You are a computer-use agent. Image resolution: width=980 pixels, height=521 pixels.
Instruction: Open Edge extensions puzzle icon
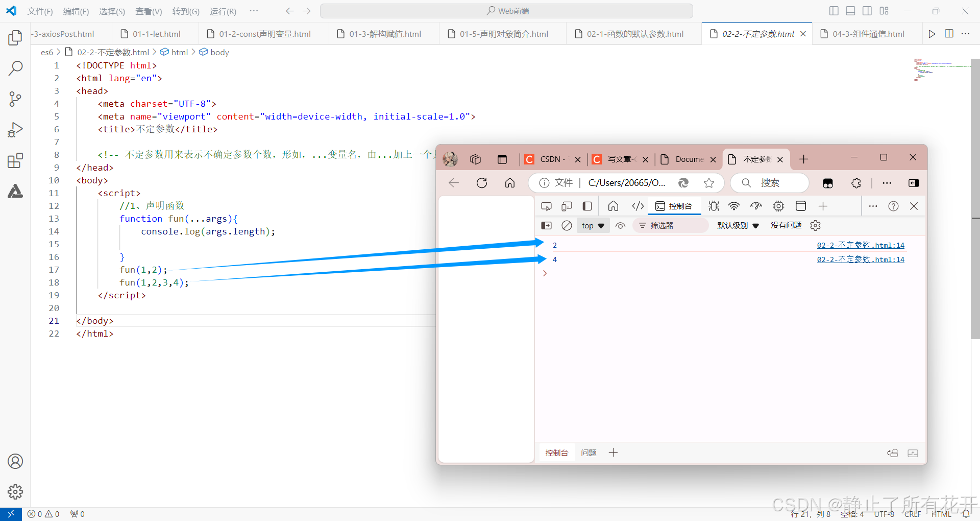856,183
